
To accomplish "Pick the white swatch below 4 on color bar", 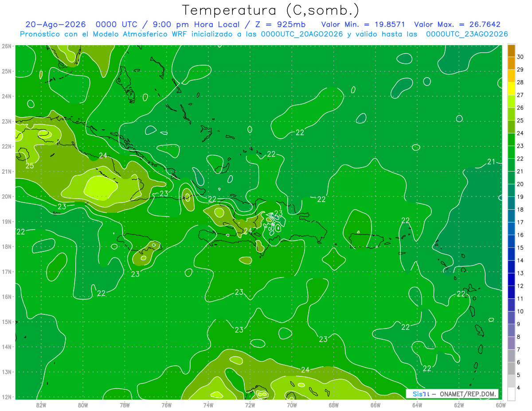I will tap(511, 394).
